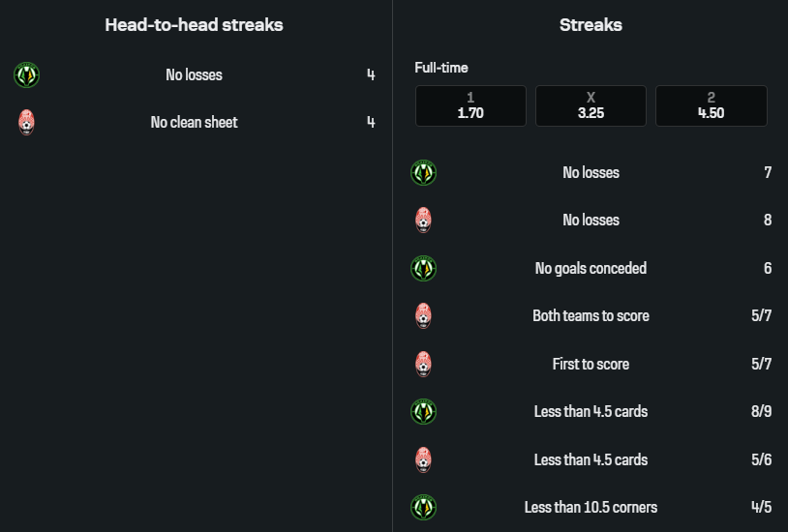
Task: Click green crest beside Less than 10.5 corners
Action: tap(423, 508)
